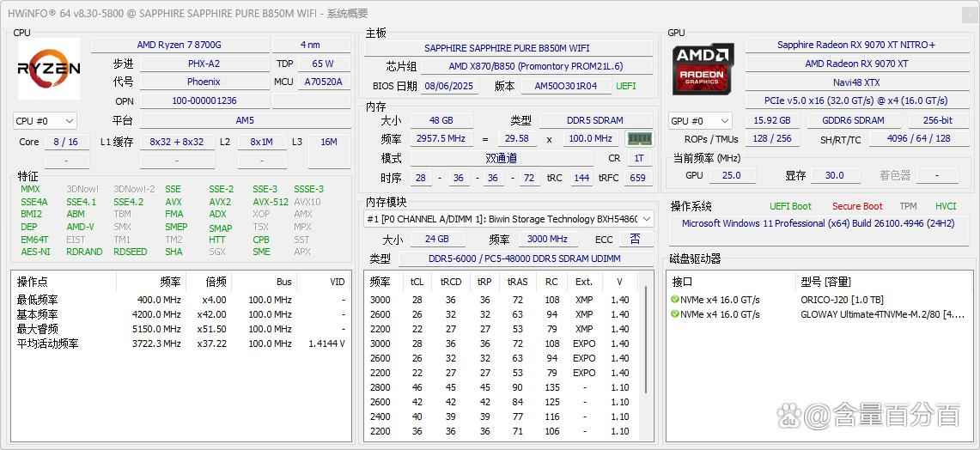Select the ORICO-J20 [1.0 TB] drive entry
980x450 pixels.
[x=842, y=300]
